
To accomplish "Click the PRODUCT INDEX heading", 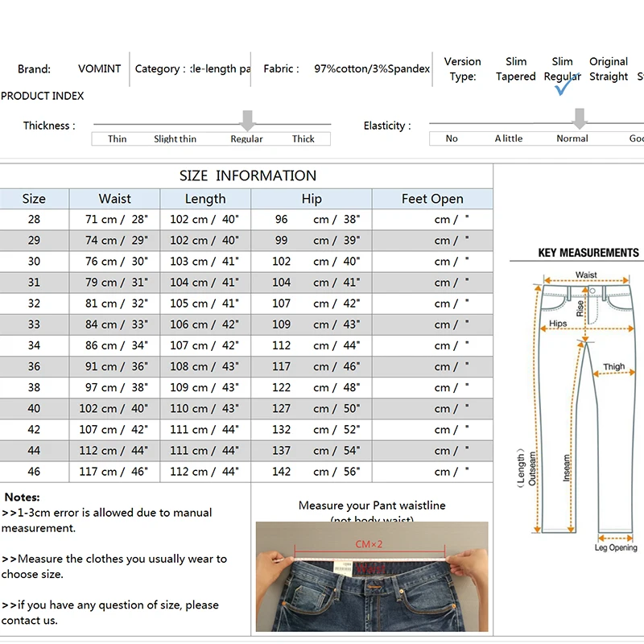I will coord(43,96).
